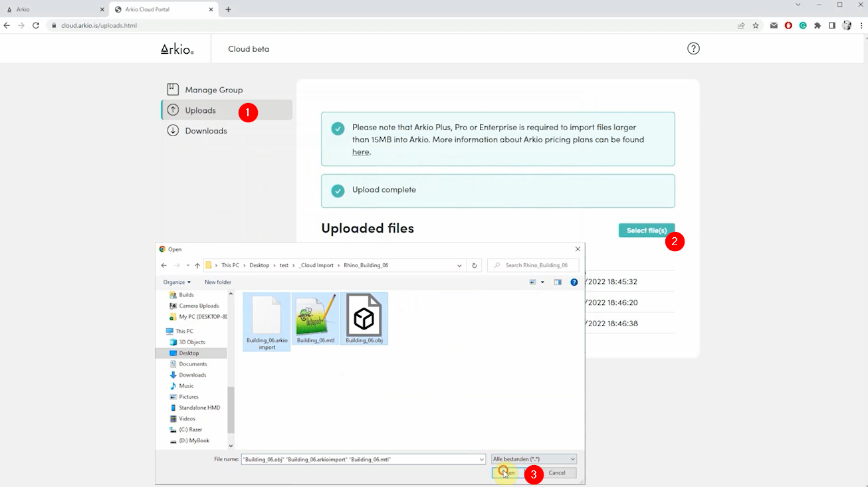Image resolution: width=868 pixels, height=487 pixels.
Task: Follow the 'here' pricing plans link
Action: tap(360, 152)
